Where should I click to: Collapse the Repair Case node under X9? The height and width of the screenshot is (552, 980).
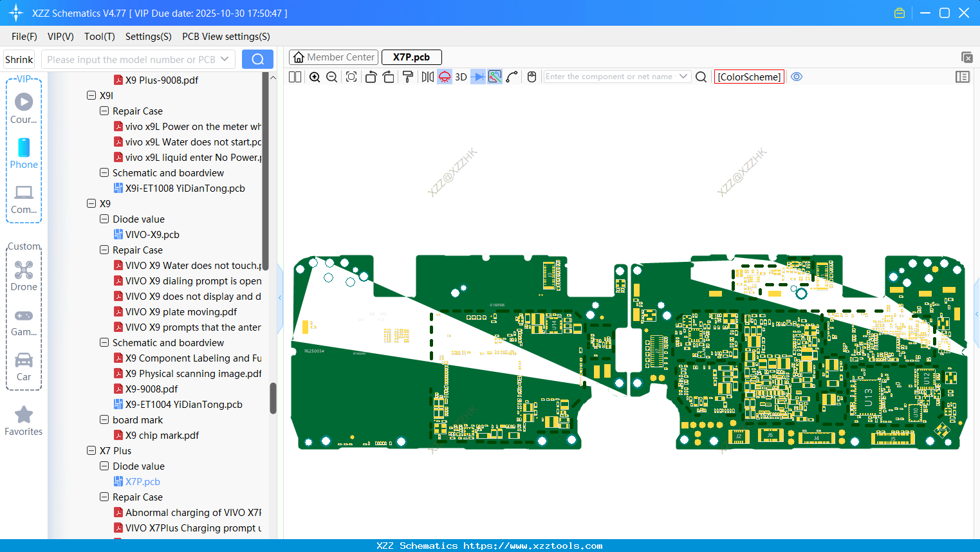pos(104,250)
